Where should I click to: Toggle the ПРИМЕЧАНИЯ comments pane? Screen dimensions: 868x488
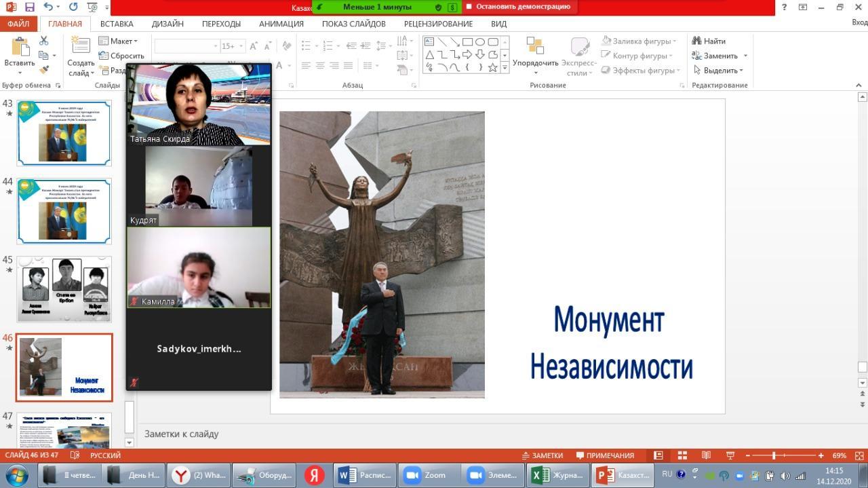tap(605, 455)
